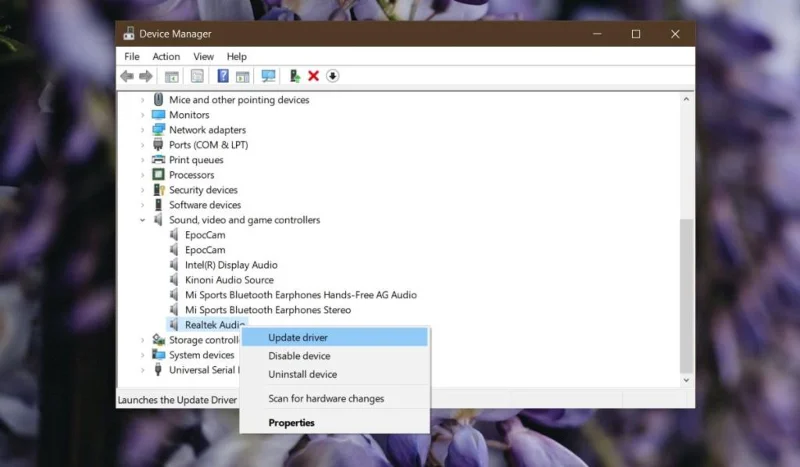This screenshot has height=467, width=800.
Task: Expand the System devices node
Action: coord(142,355)
